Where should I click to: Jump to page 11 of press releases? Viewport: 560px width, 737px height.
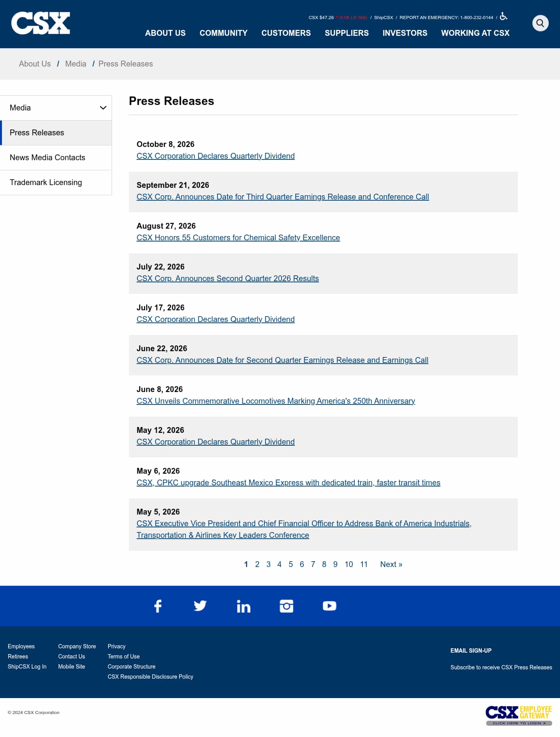coord(364,564)
